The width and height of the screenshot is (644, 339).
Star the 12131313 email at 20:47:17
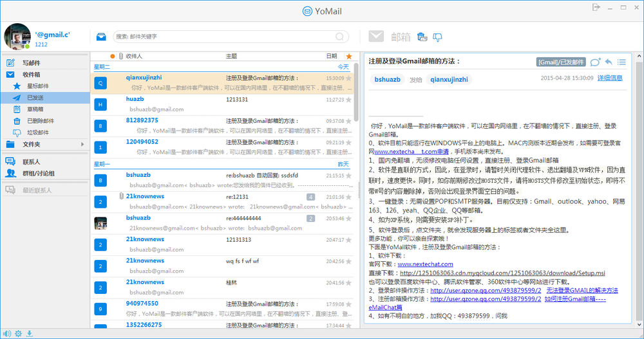click(348, 240)
